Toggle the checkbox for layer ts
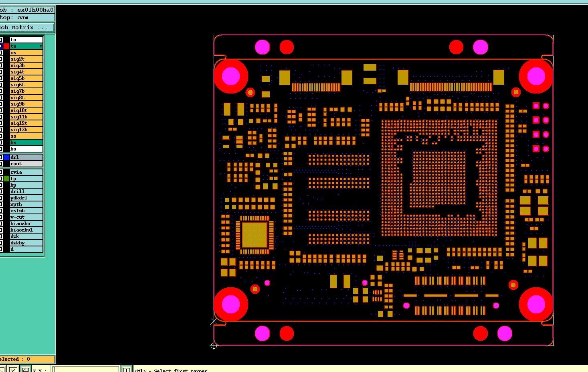 coord(1,46)
